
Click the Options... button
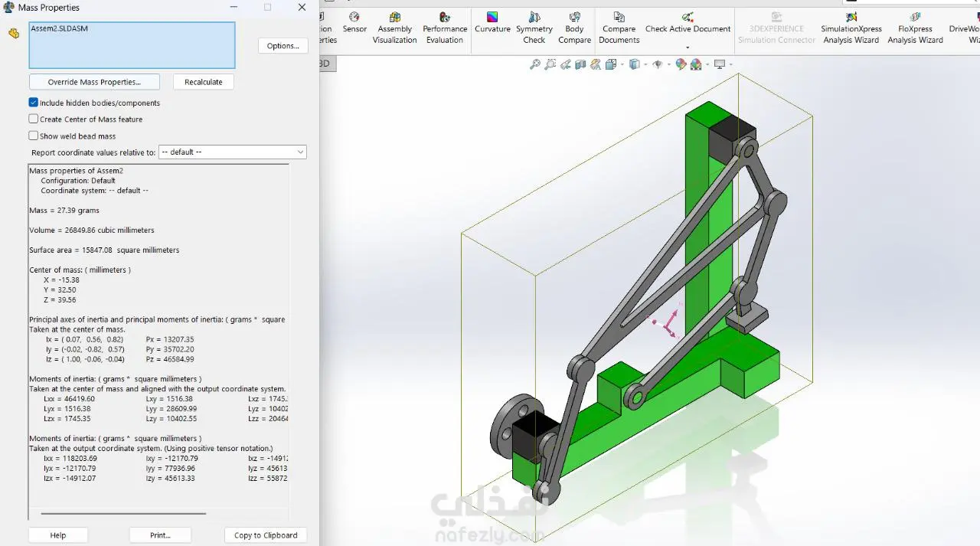tap(283, 46)
